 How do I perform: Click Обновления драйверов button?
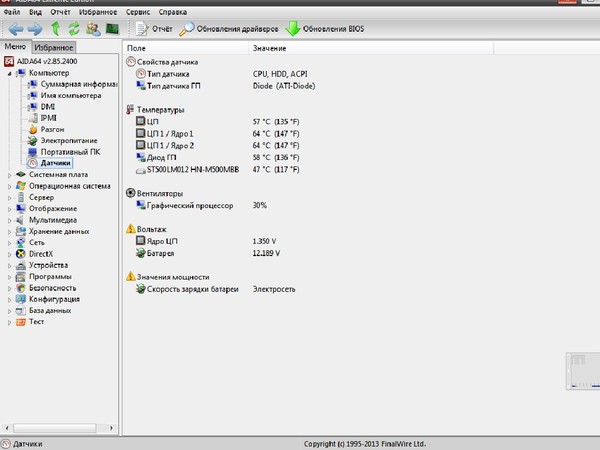point(228,29)
